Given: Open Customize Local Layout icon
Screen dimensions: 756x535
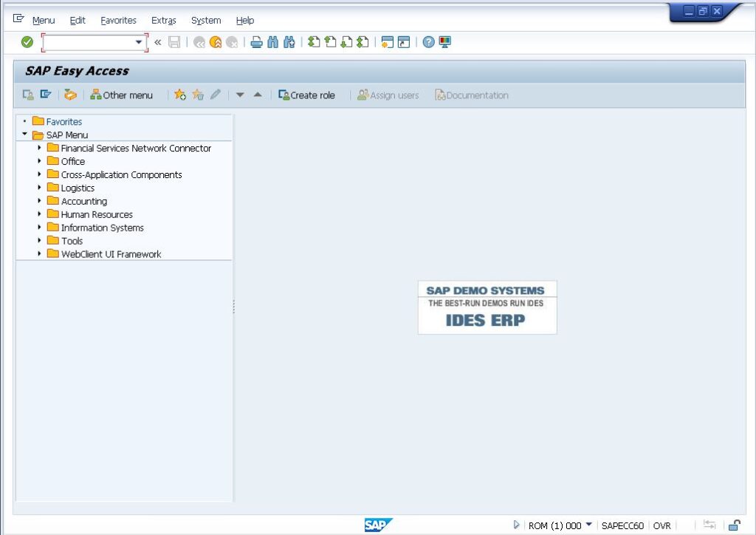Looking at the screenshot, I should coord(444,42).
